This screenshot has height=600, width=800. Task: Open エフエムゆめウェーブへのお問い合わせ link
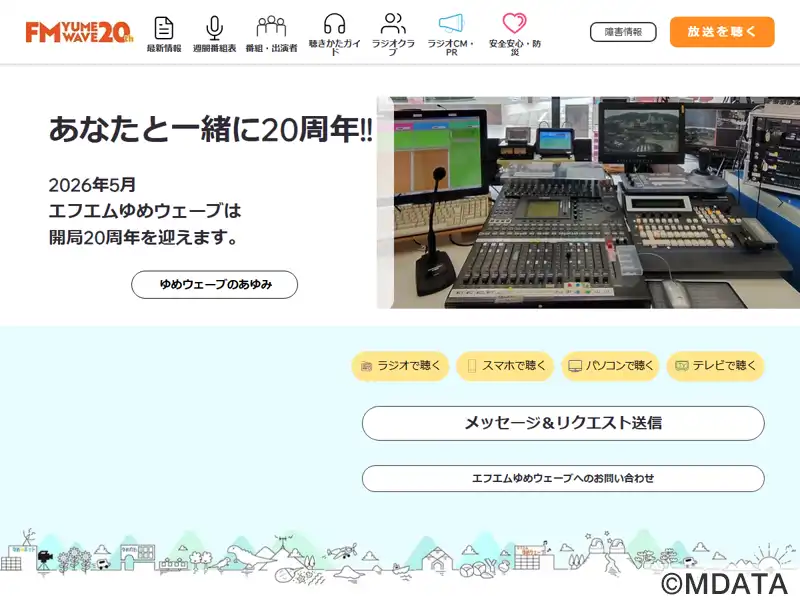click(x=563, y=479)
